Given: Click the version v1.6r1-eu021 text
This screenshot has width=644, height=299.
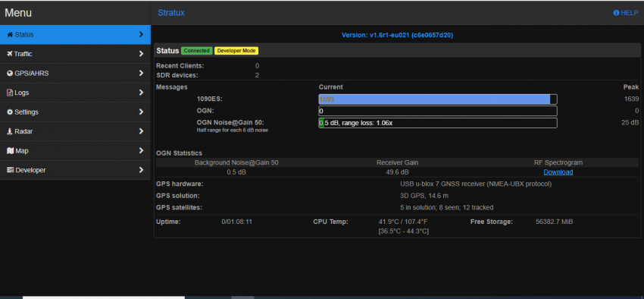Looking at the screenshot, I should pyautogui.click(x=397, y=36).
